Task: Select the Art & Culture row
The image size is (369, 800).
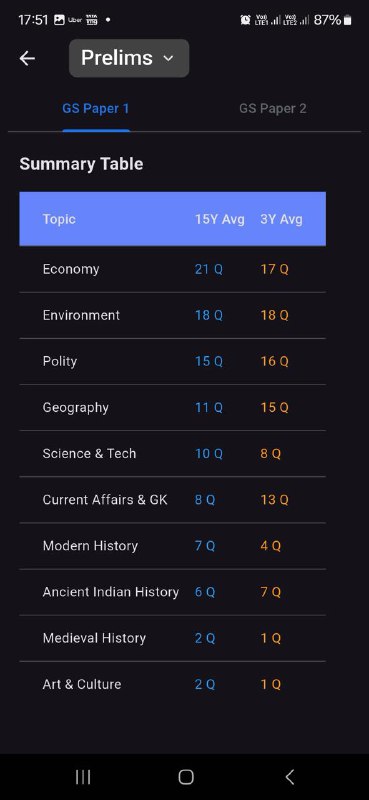Action: coord(173,685)
